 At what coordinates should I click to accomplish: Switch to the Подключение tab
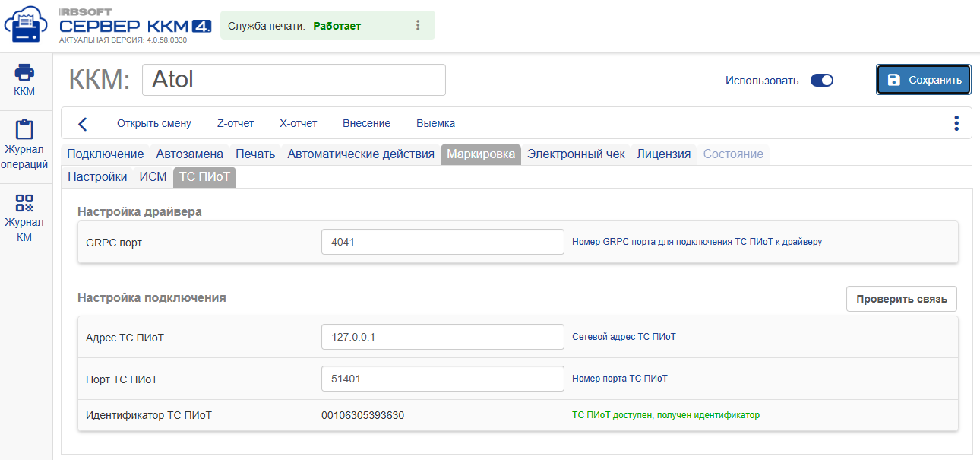click(106, 154)
